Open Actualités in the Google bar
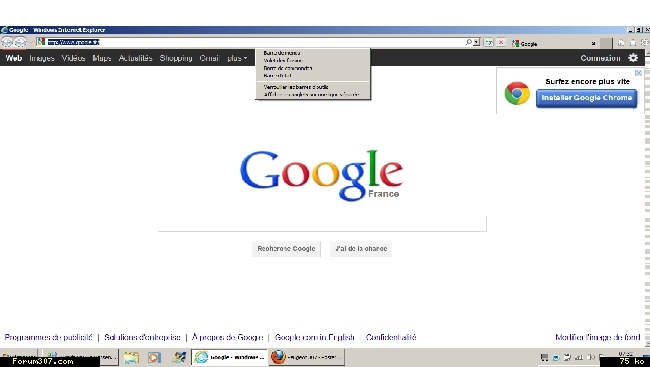The image size is (650, 367). (x=136, y=58)
